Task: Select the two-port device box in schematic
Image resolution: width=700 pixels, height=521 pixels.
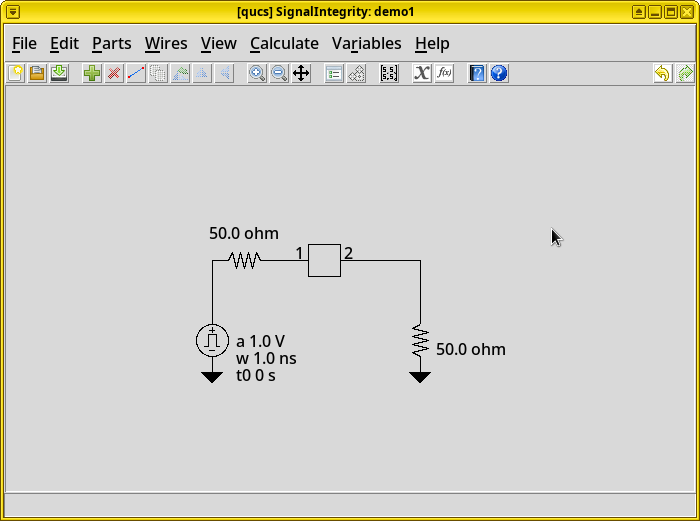Action: click(x=324, y=260)
